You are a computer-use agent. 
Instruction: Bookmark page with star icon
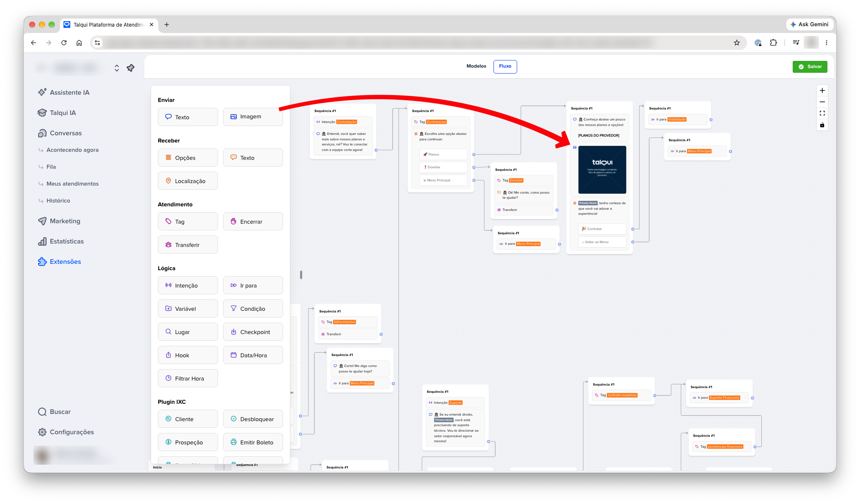coord(737,43)
